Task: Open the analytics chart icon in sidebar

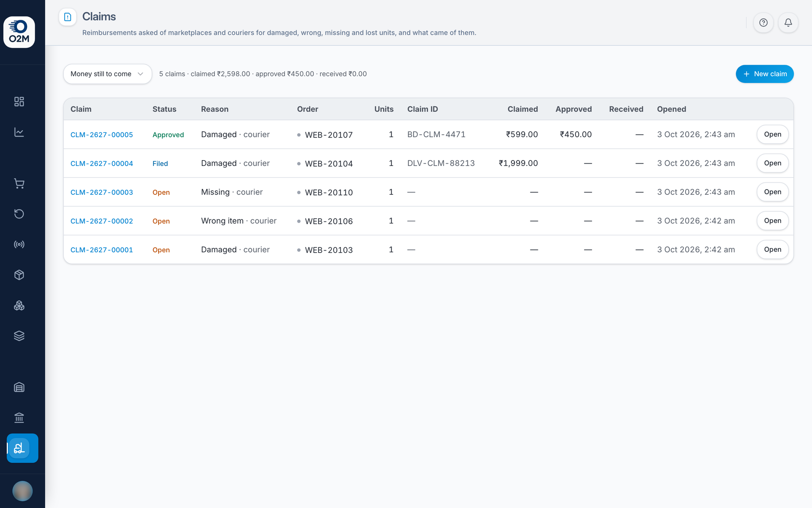Action: [19, 132]
